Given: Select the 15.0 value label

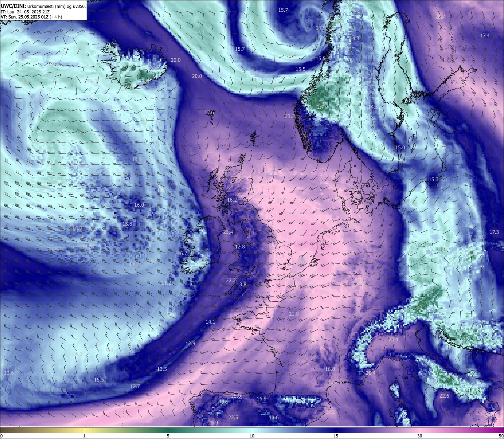Looking at the screenshot, I should [x=400, y=147].
